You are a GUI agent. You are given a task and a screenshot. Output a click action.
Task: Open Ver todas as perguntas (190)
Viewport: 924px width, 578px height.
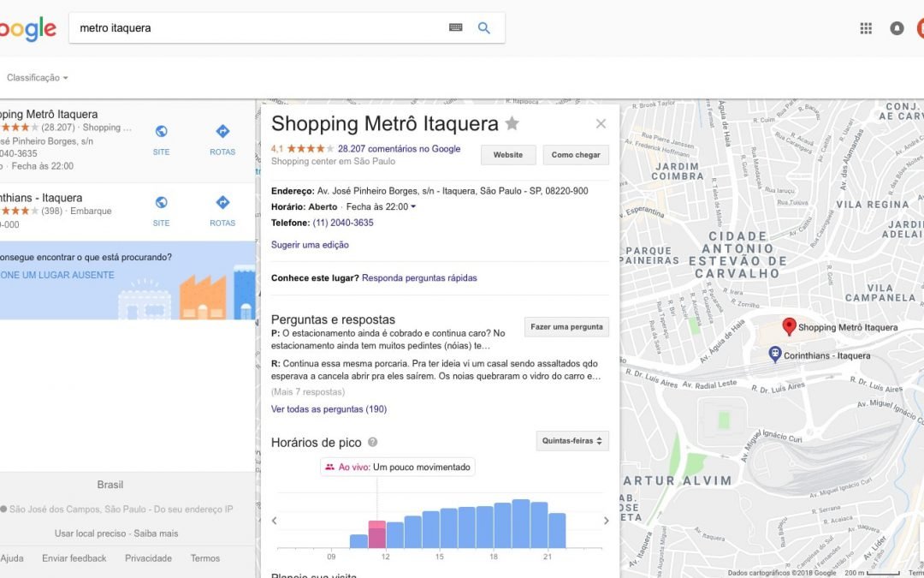tap(329, 408)
